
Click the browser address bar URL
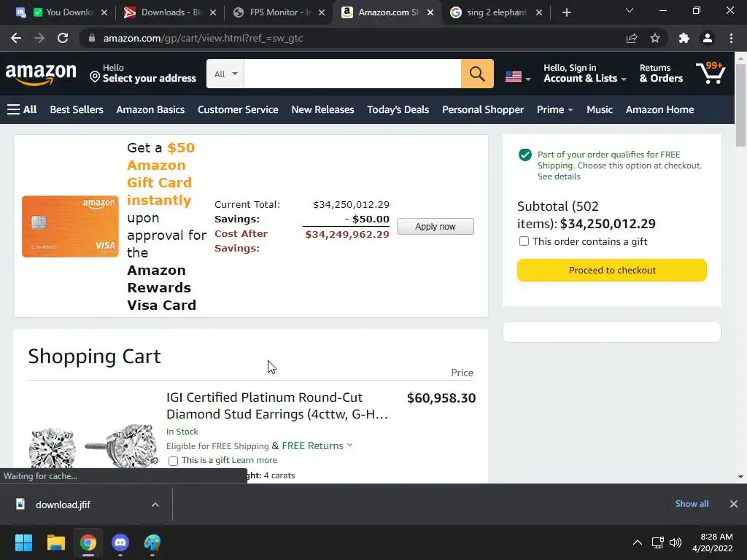pos(203,38)
